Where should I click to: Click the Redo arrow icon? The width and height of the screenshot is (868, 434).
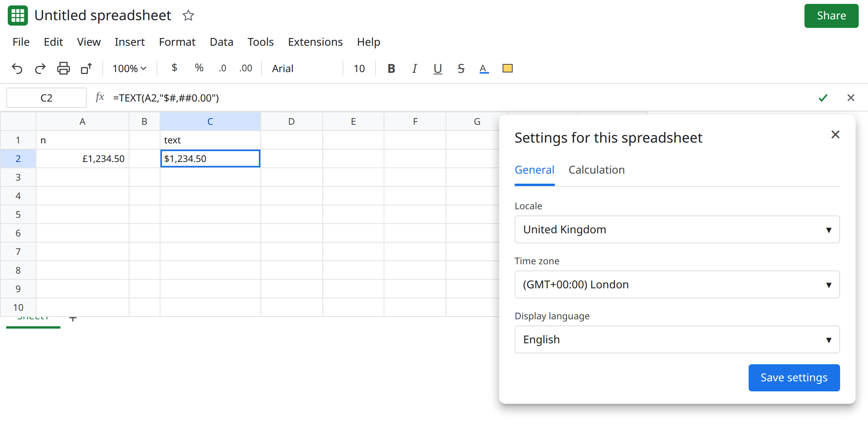[40, 69]
